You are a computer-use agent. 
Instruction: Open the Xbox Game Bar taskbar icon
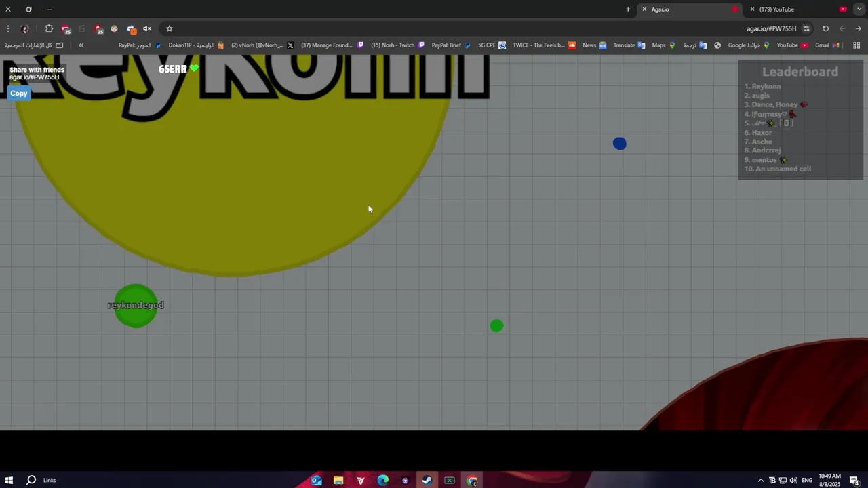pos(450,481)
